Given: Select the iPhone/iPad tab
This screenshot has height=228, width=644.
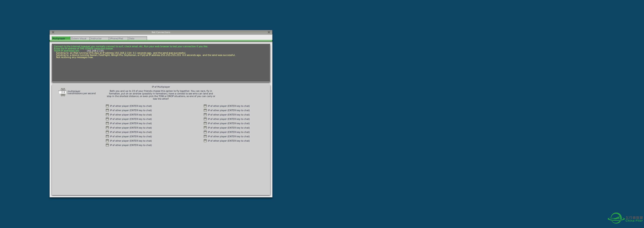Looking at the screenshot, I should (119, 39).
